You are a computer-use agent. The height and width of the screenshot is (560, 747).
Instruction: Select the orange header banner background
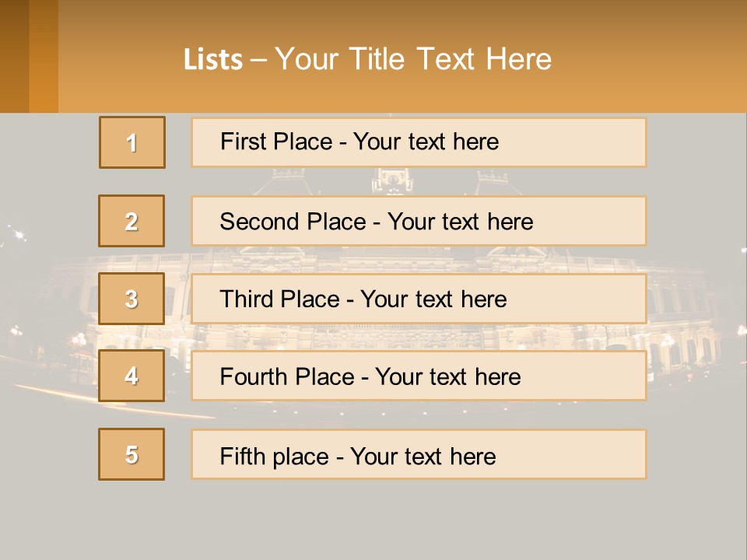tap(402, 56)
